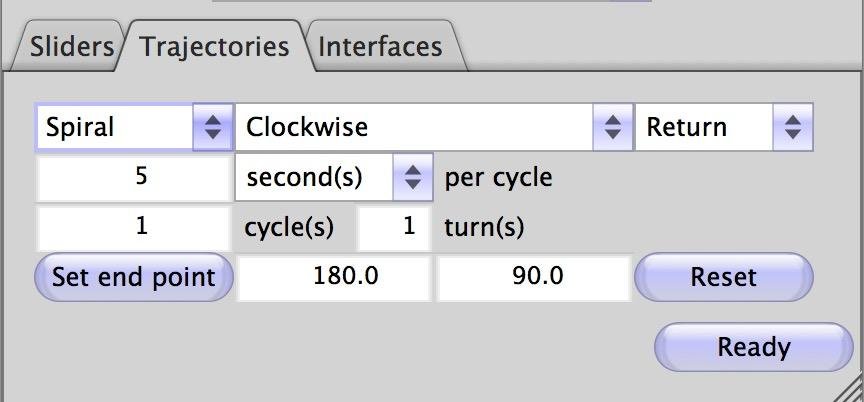The width and height of the screenshot is (864, 402).
Task: Click the arrow icon on the second(s) selector
Action: (412, 178)
